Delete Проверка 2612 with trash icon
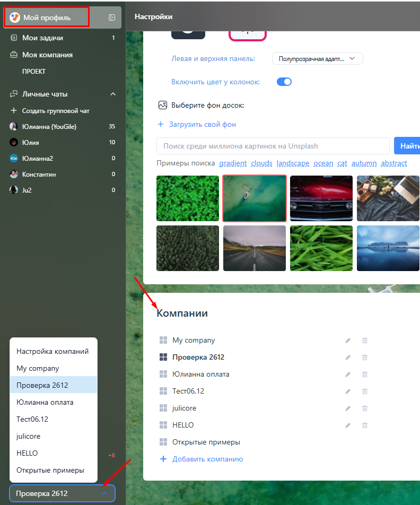Screen dimensions: 420x505 [x=365, y=358]
